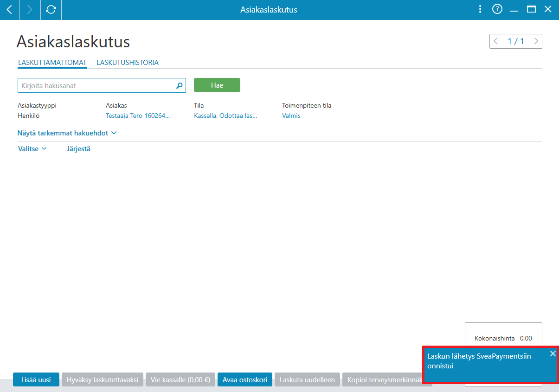Click the Henkilö customer type value
The width and height of the screenshot is (559, 392).
point(29,116)
